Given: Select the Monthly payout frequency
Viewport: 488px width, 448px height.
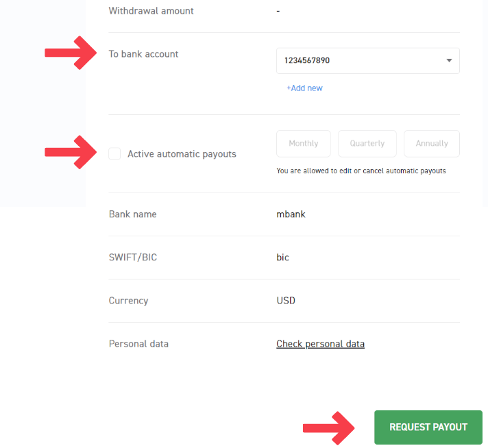Looking at the screenshot, I should (304, 144).
